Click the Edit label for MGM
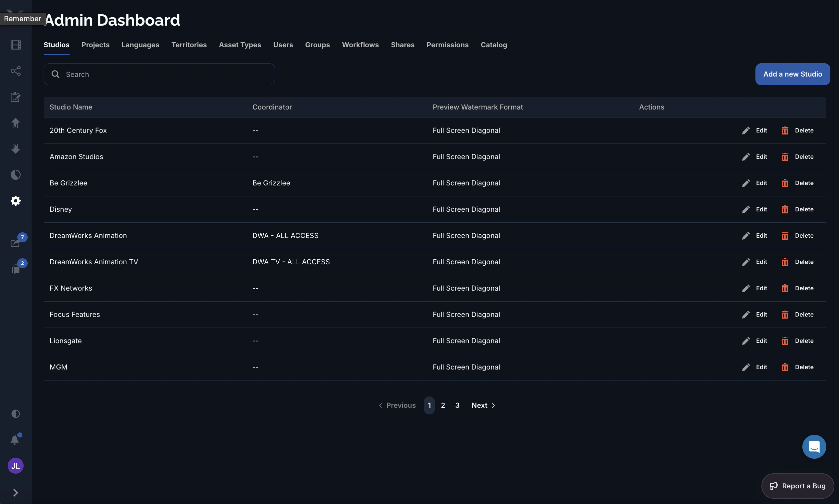The image size is (839, 504). click(x=761, y=367)
